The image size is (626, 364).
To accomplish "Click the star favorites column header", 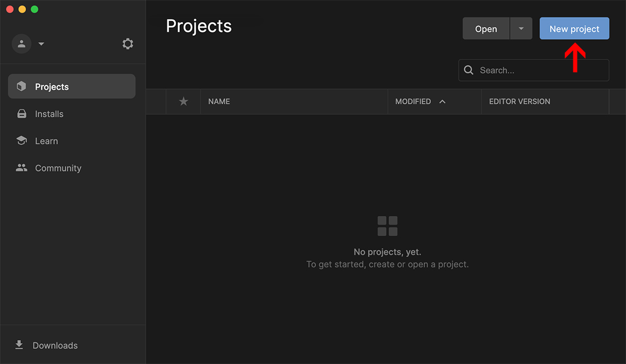I will click(x=183, y=102).
